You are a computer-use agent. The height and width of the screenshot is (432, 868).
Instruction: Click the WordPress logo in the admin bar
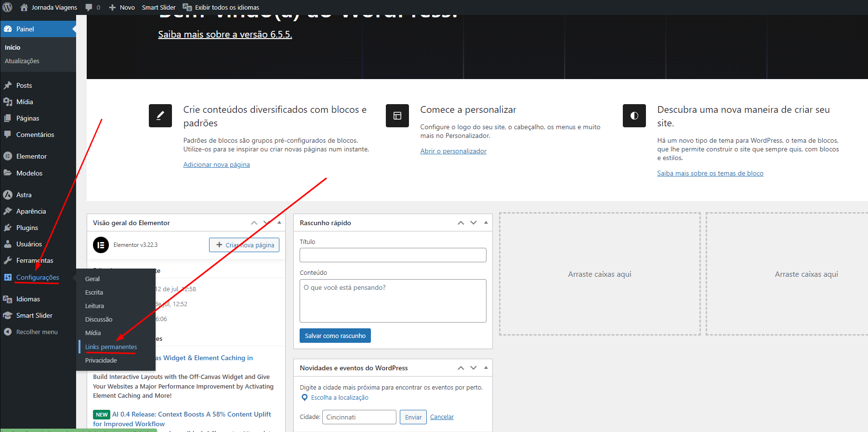7,7
